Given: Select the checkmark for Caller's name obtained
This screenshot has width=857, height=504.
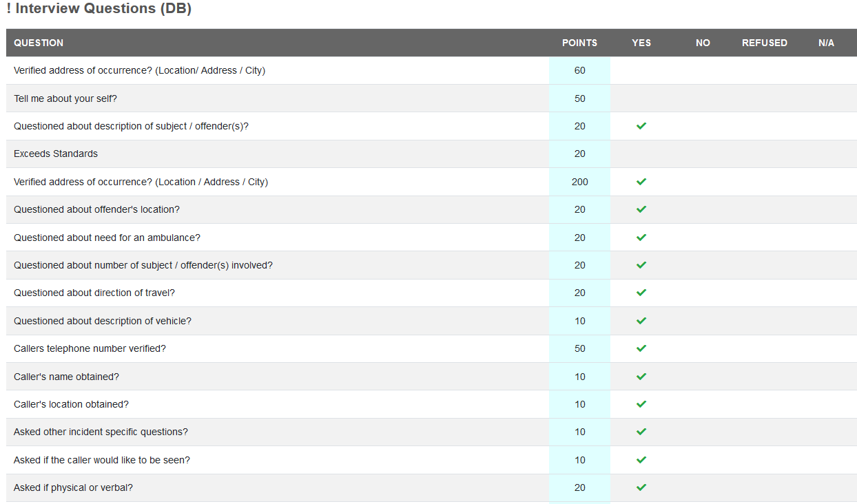Looking at the screenshot, I should coord(641,377).
